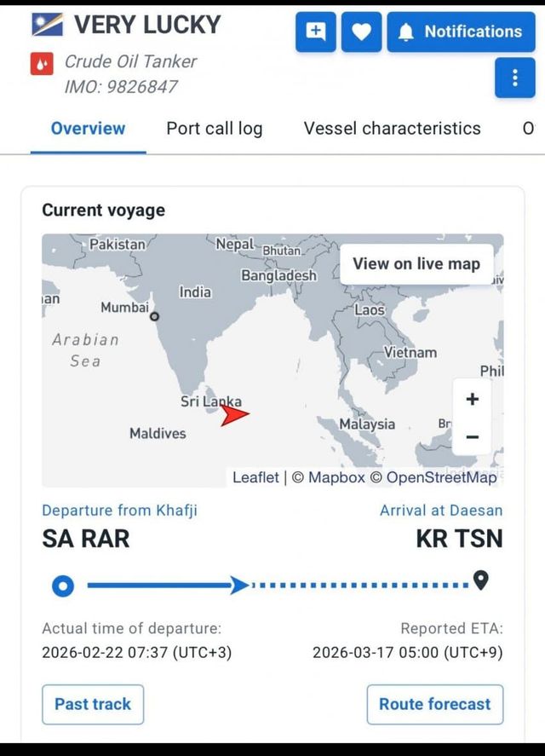Switch to the Overview tab
Screen dimensions: 545x756
coord(88,129)
